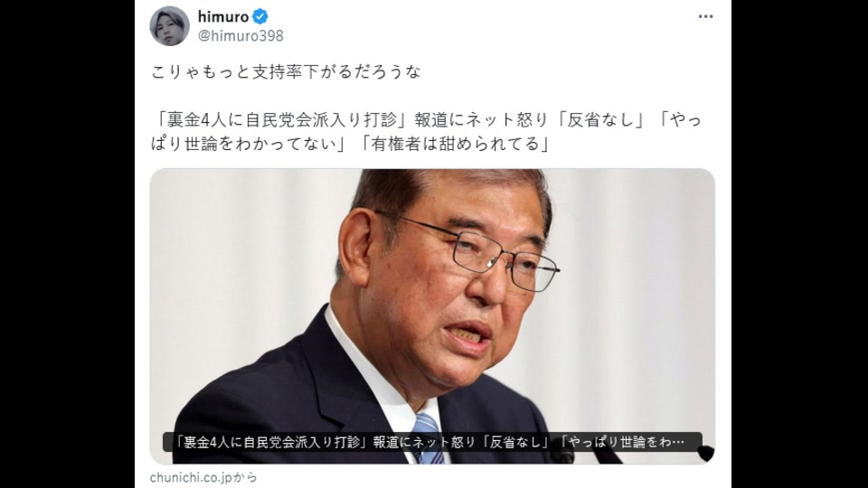The height and width of the screenshot is (488, 868).
Task: Click the quoted headline starting 「裏金4人に自民党会派入り打診」
Action: 426,132
